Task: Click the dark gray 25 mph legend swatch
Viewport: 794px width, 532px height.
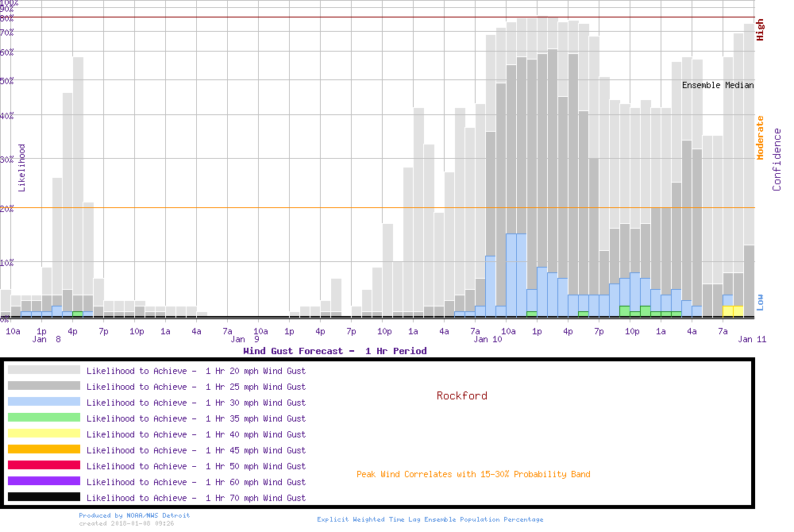Action: click(x=44, y=386)
